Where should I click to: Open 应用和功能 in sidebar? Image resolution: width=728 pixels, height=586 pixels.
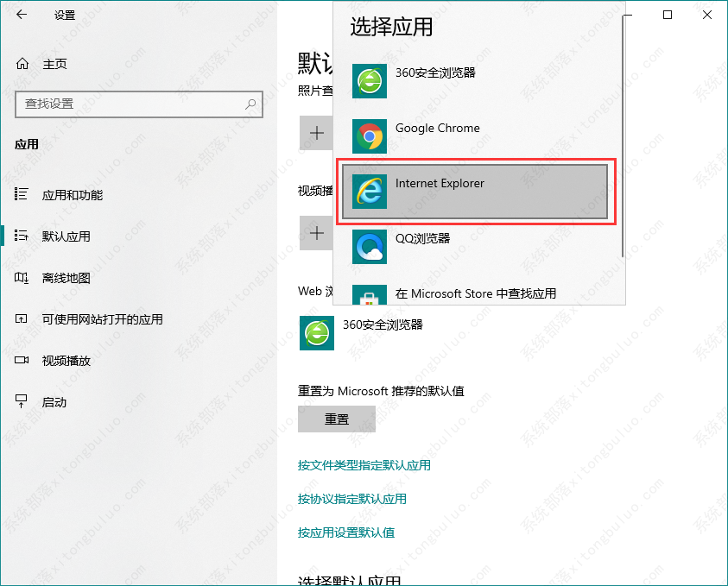73,195
